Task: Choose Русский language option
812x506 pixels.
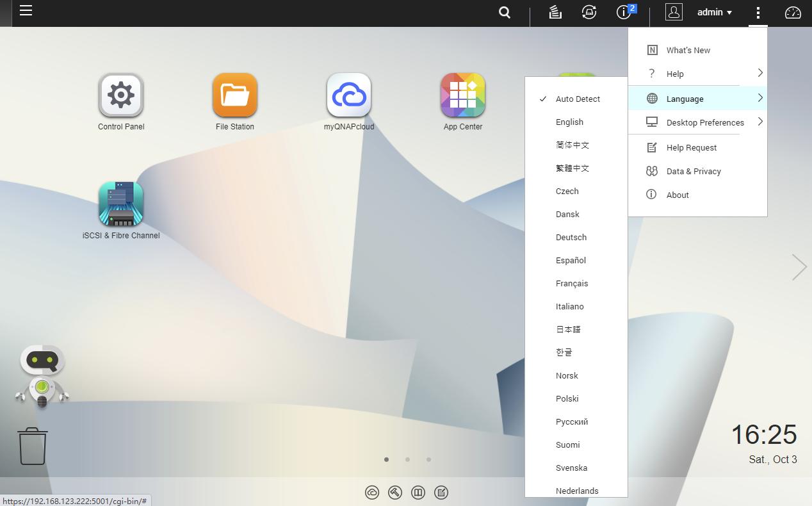Action: pyautogui.click(x=576, y=421)
